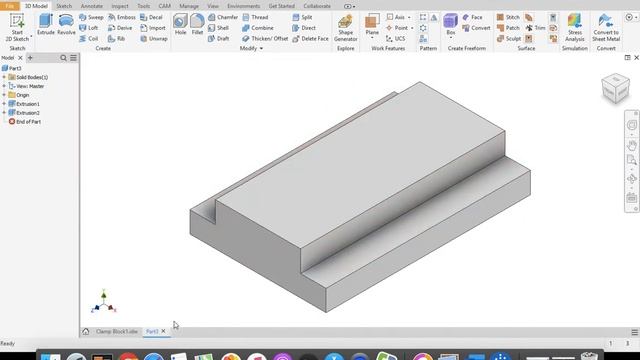Select the Pan tool in navigation bar
This screenshot has height=360, width=640.
pos(632,145)
